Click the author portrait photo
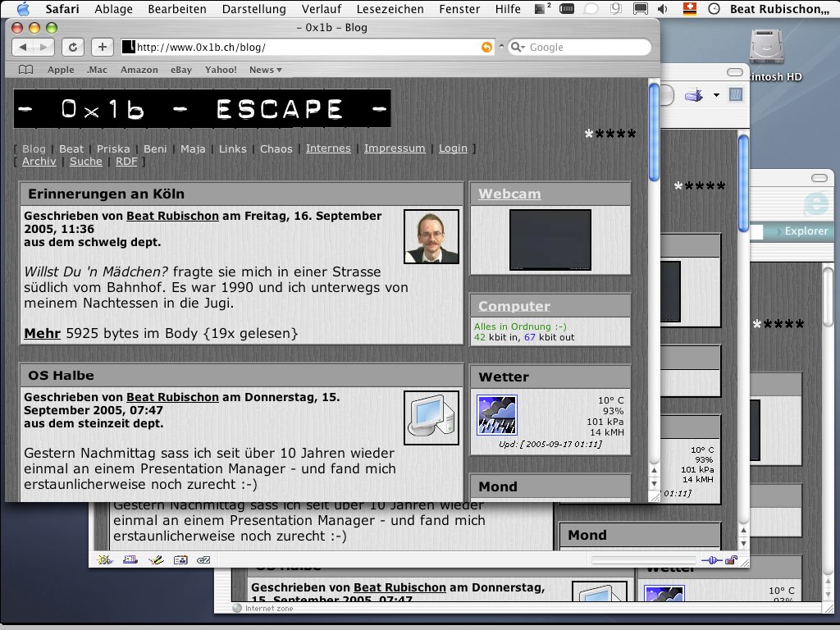 [431, 237]
